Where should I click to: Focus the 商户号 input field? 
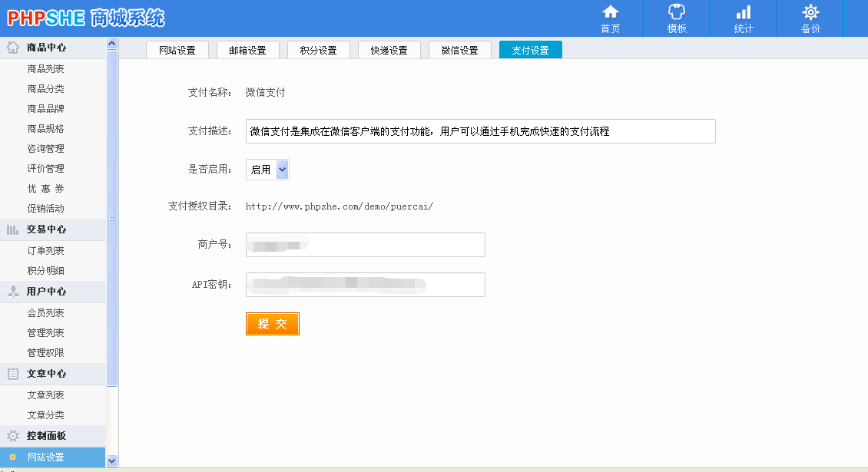click(x=366, y=245)
